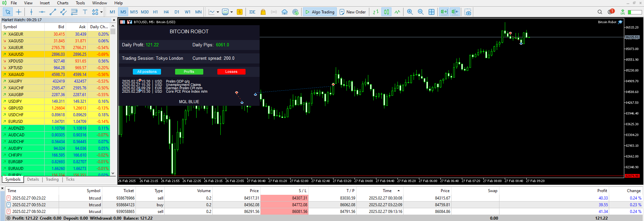Switch chart to candlestick mode

point(386,12)
